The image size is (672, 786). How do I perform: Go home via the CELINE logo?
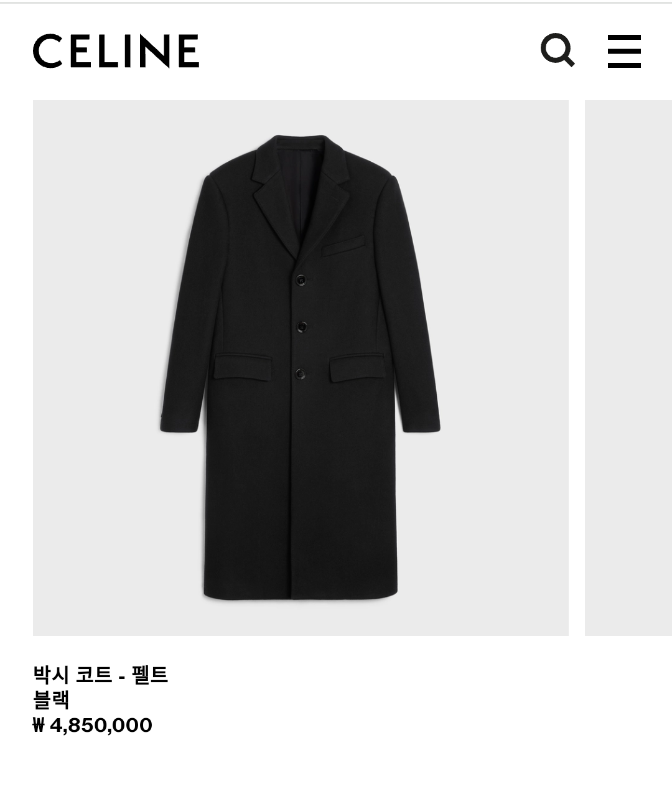116,50
